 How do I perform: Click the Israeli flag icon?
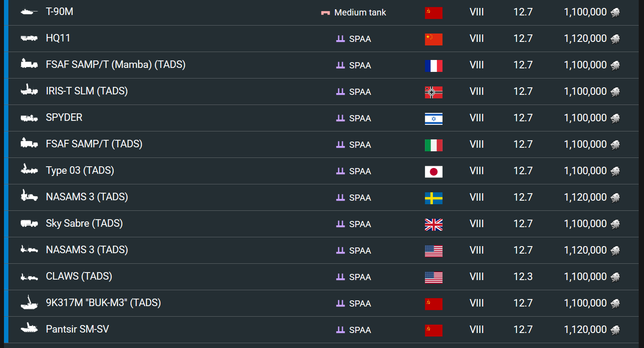click(433, 119)
